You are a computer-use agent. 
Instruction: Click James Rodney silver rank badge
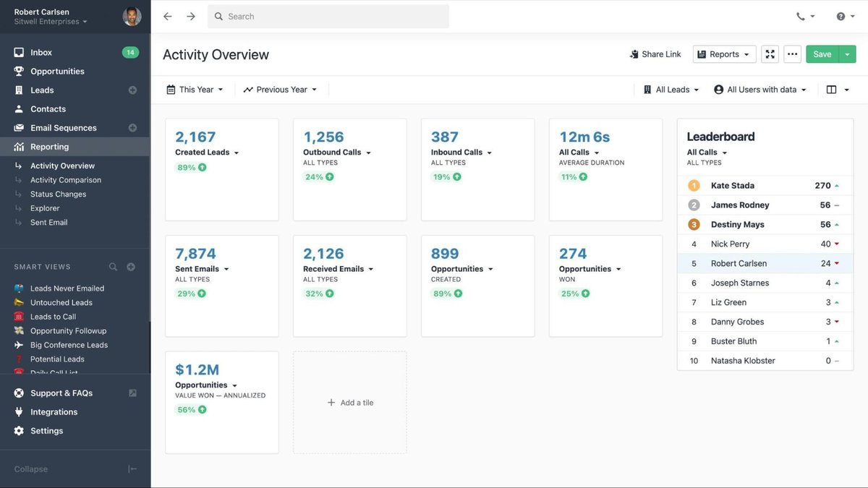pyautogui.click(x=694, y=205)
